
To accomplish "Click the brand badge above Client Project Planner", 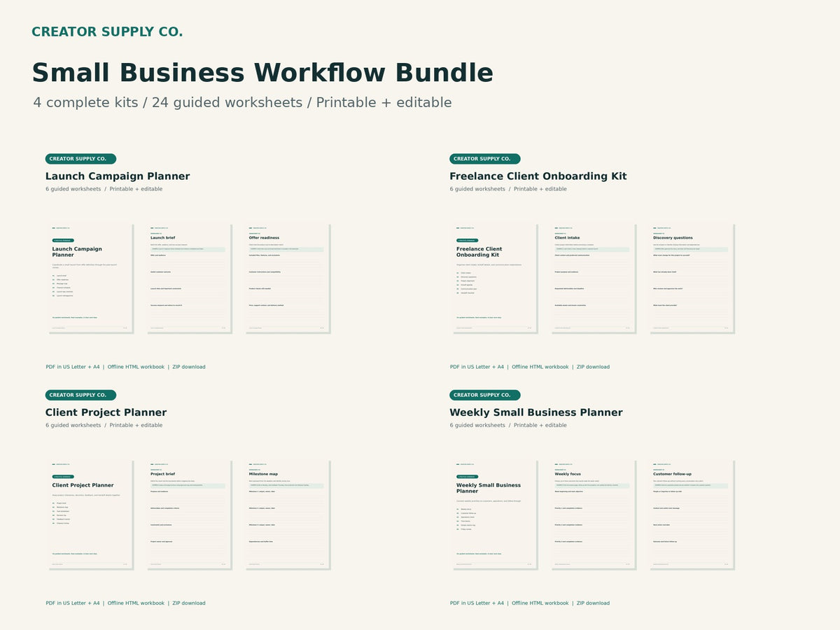I will click(80, 395).
